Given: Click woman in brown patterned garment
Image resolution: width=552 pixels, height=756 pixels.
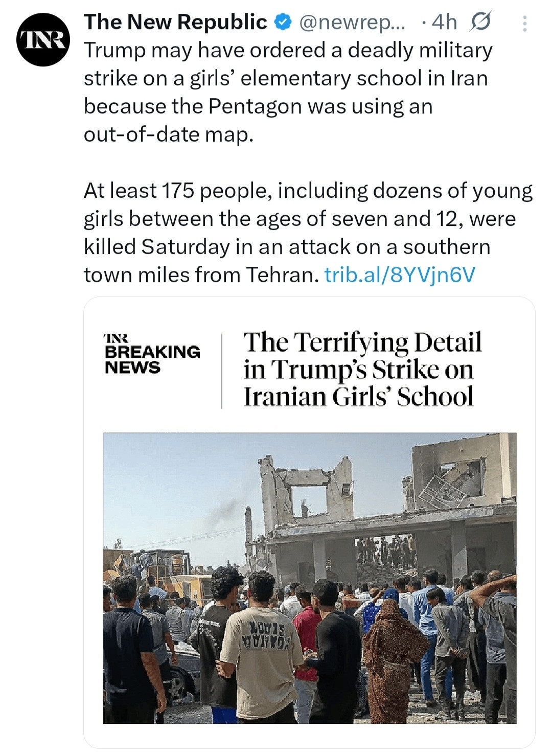Looking at the screenshot, I should tap(392, 659).
